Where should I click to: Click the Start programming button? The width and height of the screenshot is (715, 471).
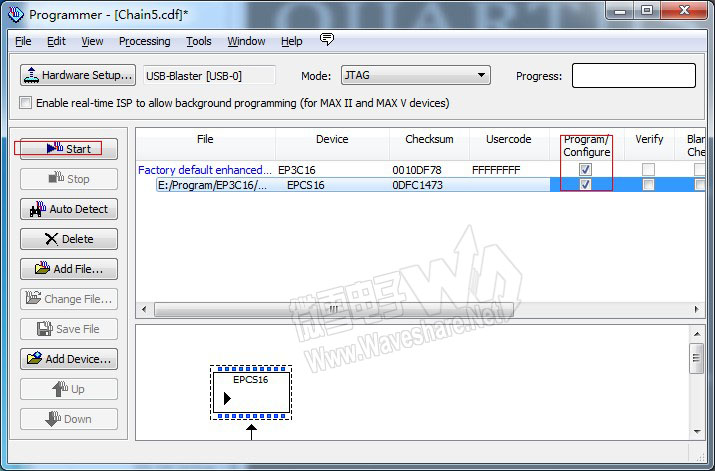tap(69, 149)
